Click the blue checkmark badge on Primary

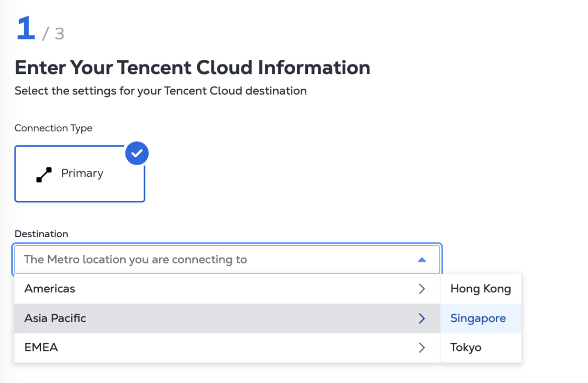pyautogui.click(x=137, y=154)
